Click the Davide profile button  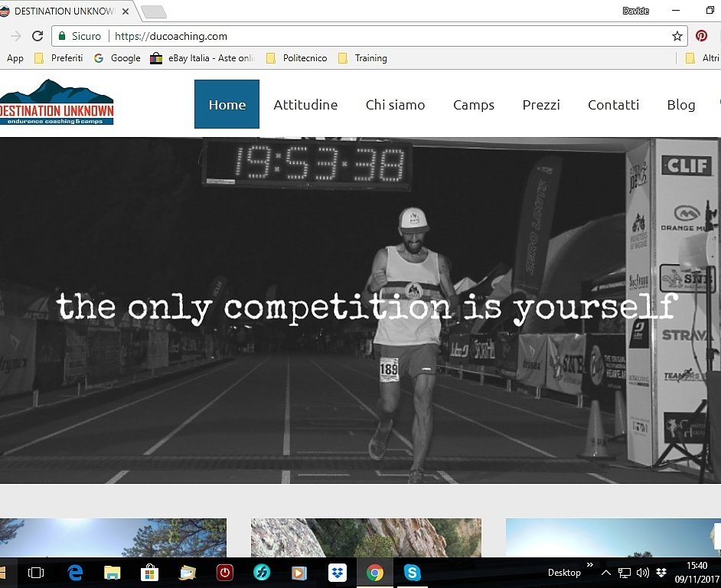pyautogui.click(x=635, y=11)
